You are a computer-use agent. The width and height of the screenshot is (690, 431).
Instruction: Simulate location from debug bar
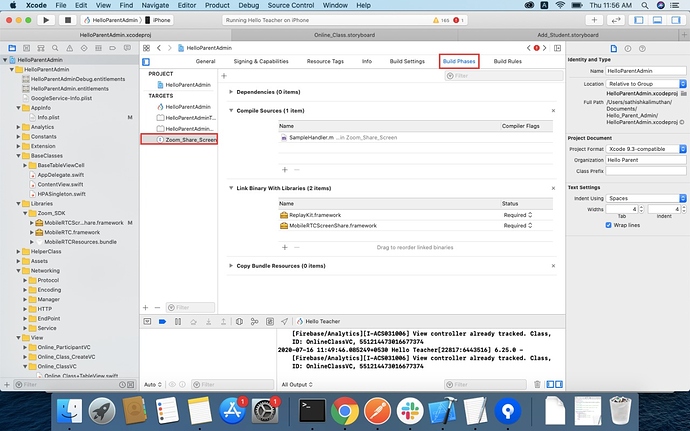(x=285, y=321)
